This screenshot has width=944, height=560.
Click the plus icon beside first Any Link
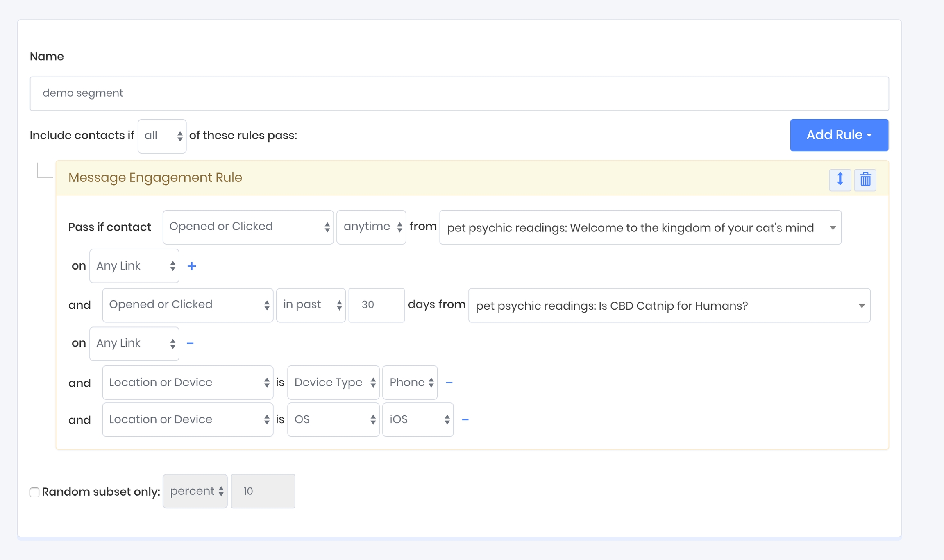click(x=192, y=266)
